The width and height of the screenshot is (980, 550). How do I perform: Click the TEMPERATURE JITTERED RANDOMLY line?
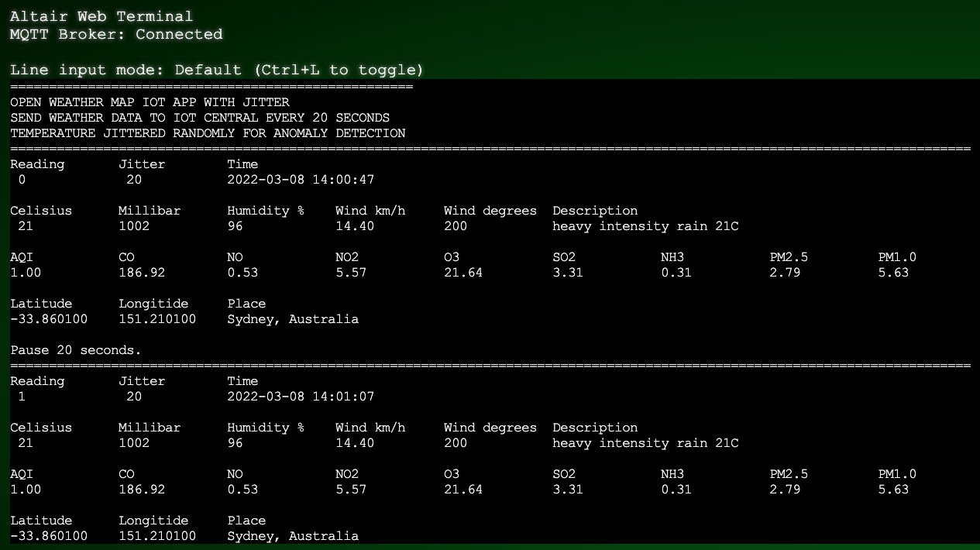[x=208, y=133]
